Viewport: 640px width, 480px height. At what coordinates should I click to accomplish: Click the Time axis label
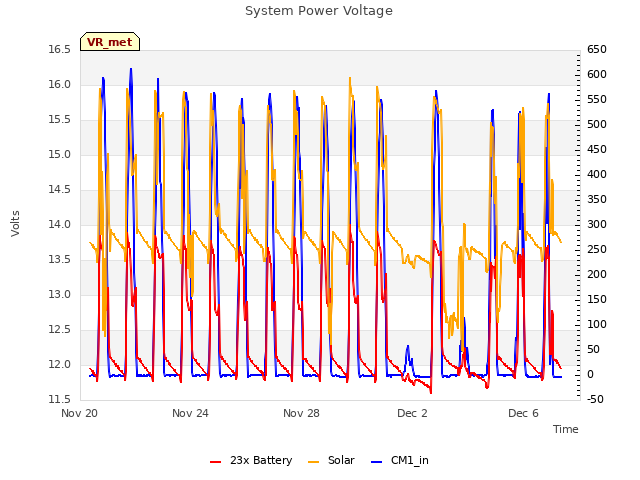point(566,429)
